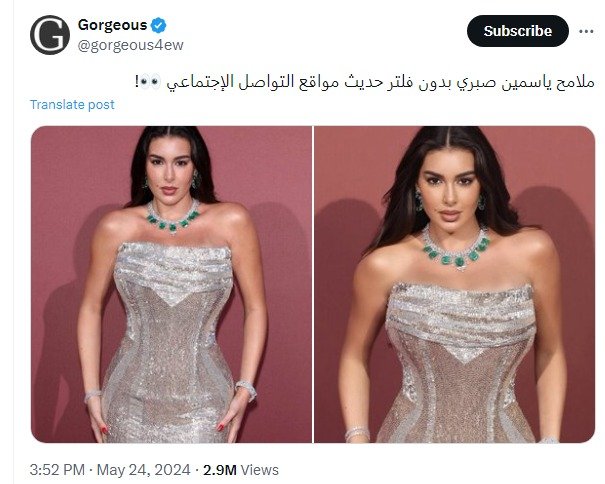Click the emerald necklace in the right photo

click(x=456, y=249)
